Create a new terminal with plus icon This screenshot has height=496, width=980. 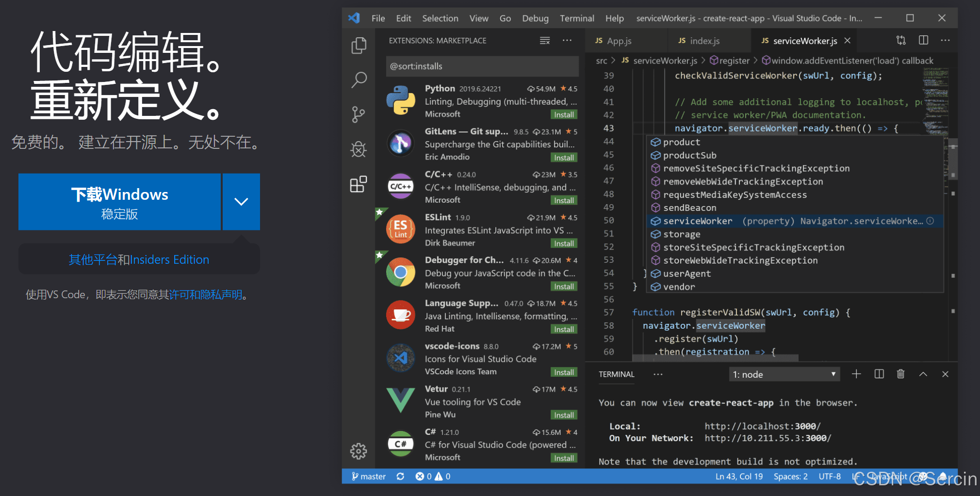[856, 374]
